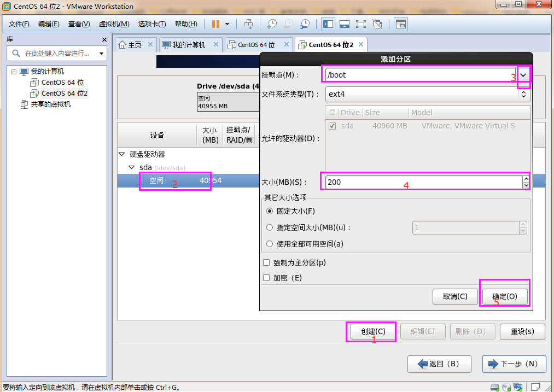554x392 pixels.
Task: Open the file system type ext4 dropdown
Action: (428, 94)
